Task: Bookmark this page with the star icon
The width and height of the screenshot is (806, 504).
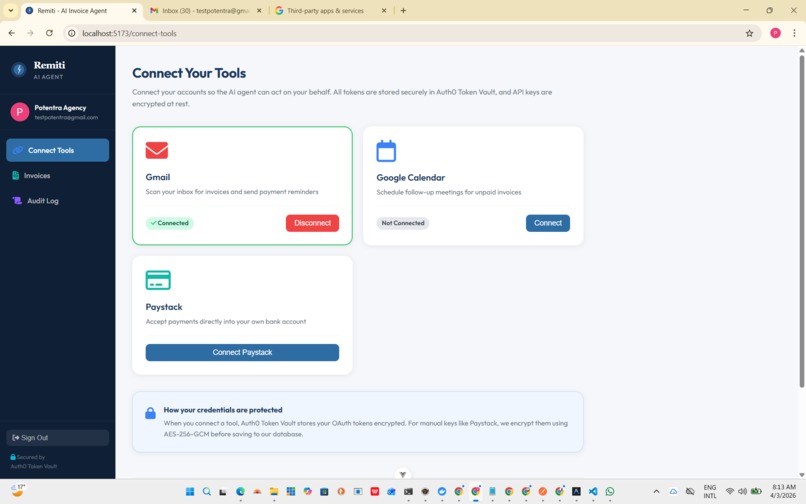Action: coord(749,33)
